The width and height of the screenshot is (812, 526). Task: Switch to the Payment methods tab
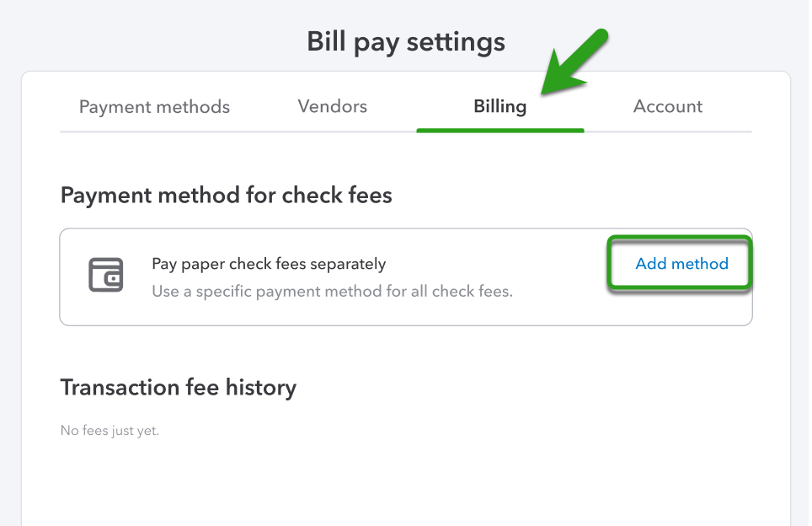(153, 106)
